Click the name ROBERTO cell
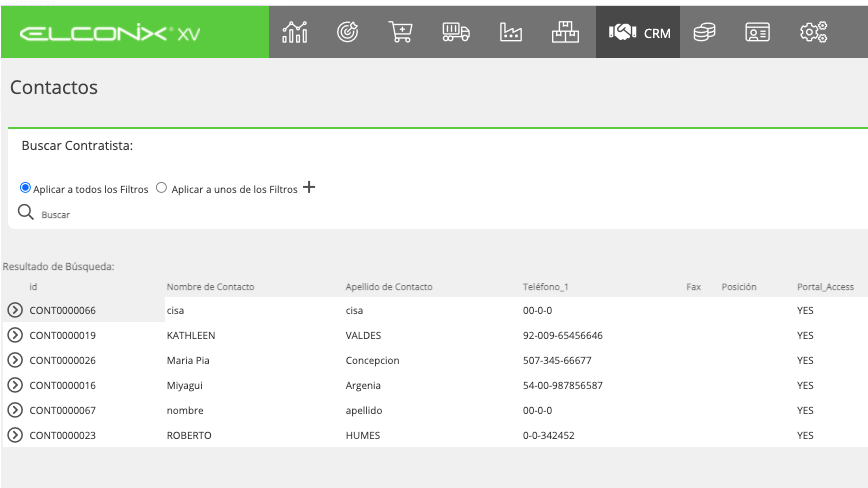The image size is (868, 488). (189, 435)
